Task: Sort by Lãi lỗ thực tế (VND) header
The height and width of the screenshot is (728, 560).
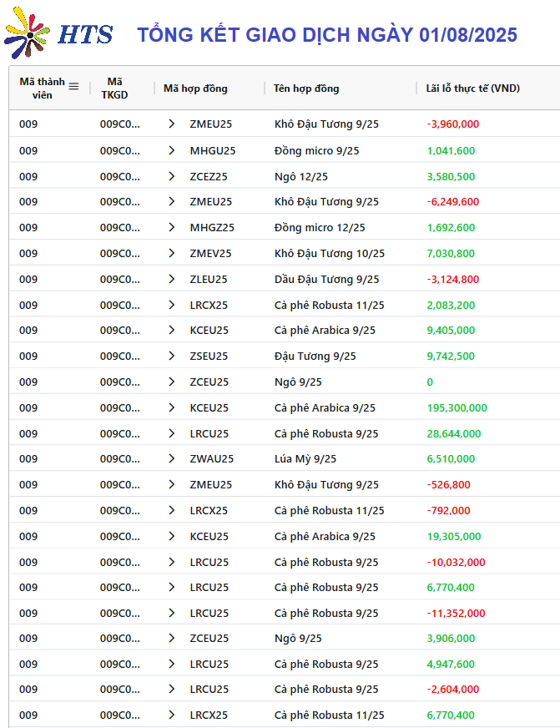Action: 472,88
